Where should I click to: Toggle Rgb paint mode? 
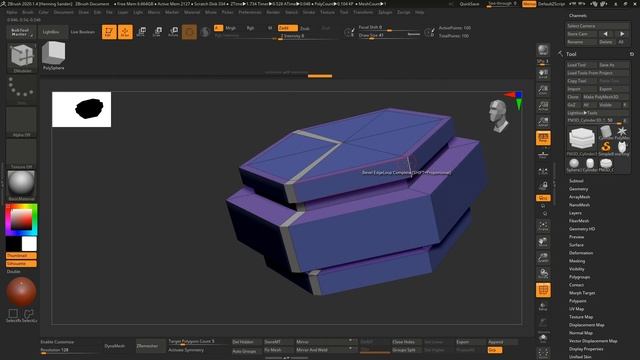(x=250, y=28)
